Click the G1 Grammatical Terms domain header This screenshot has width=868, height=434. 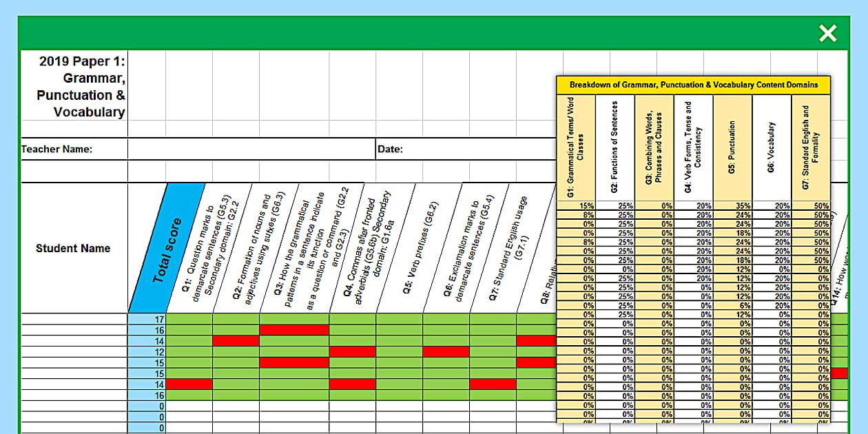(x=575, y=147)
